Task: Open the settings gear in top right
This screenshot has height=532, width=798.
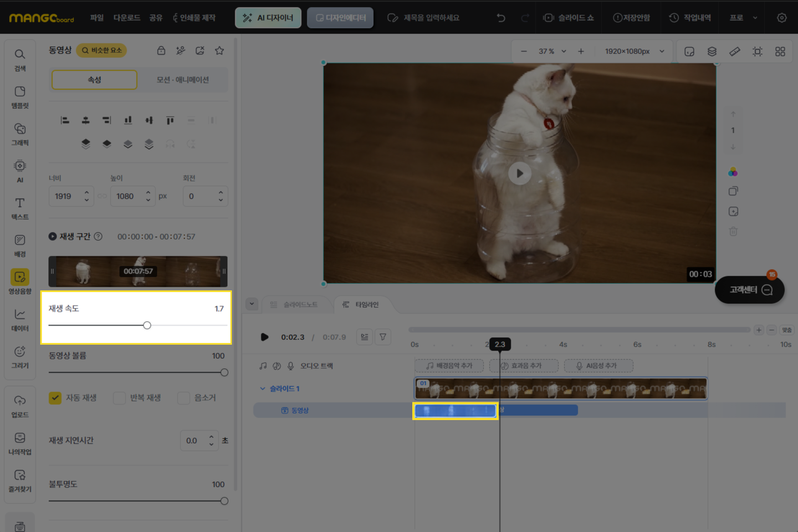Action: point(781,18)
